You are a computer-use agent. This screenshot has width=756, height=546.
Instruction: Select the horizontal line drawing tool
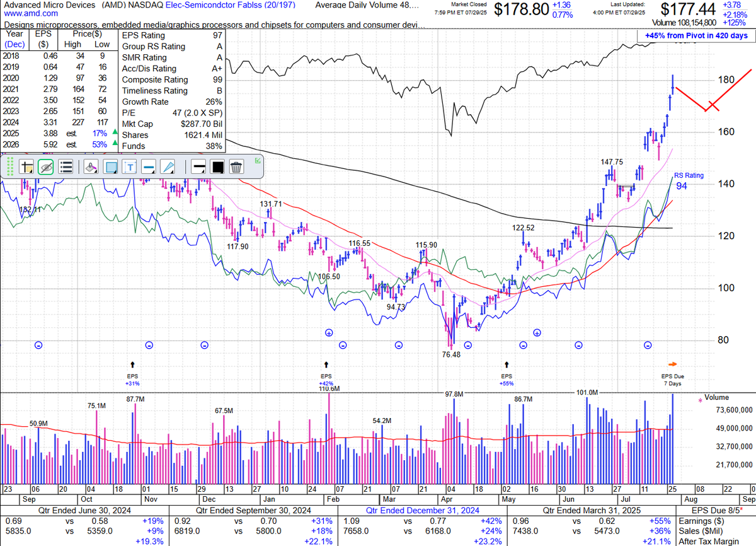pyautogui.click(x=149, y=167)
